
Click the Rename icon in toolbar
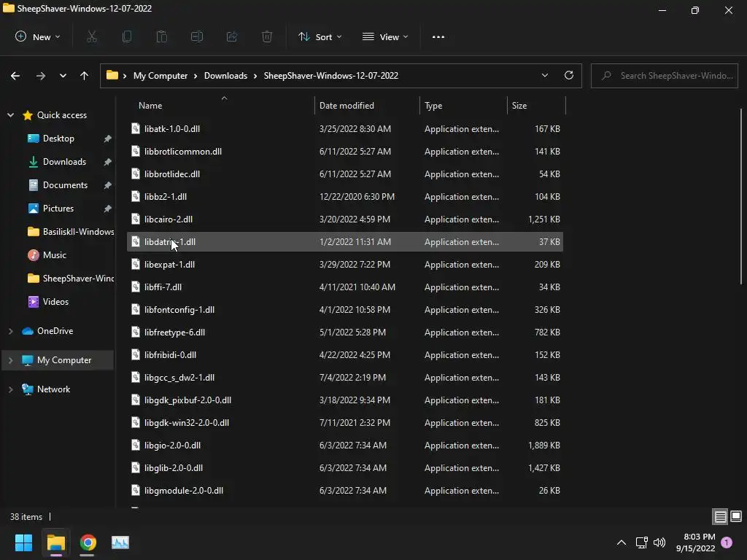pos(197,36)
